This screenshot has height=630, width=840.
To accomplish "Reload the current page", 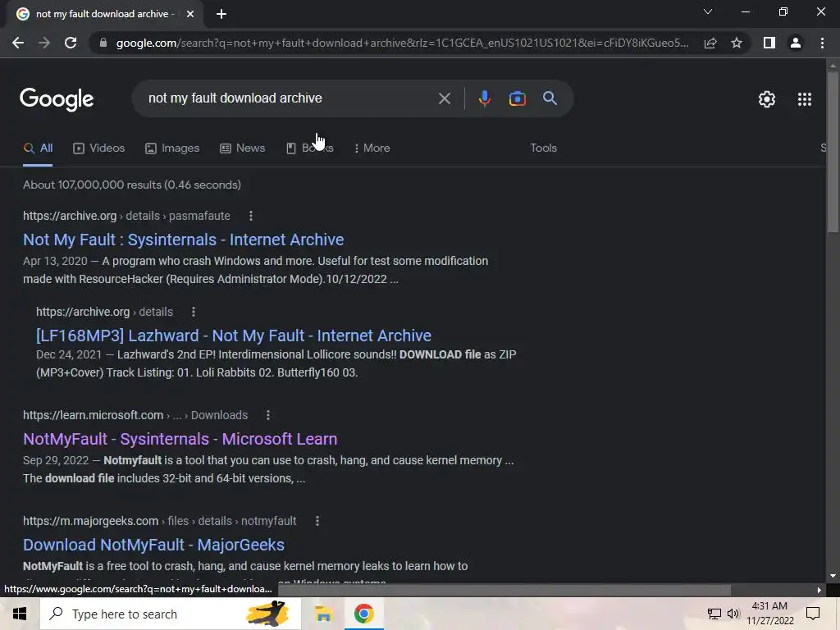I will 71,43.
